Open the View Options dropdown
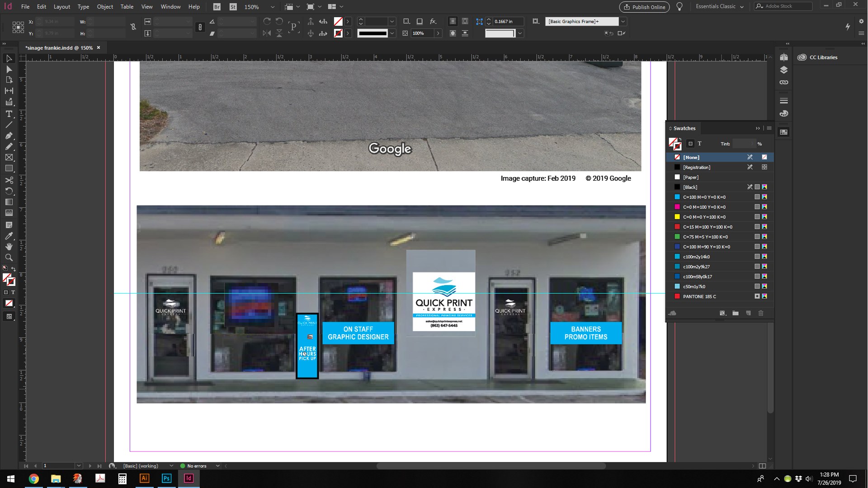The width and height of the screenshot is (868, 488). 292,7
